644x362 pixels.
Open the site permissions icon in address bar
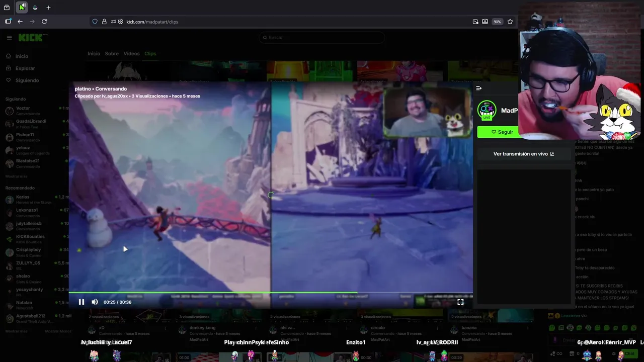pos(114,22)
